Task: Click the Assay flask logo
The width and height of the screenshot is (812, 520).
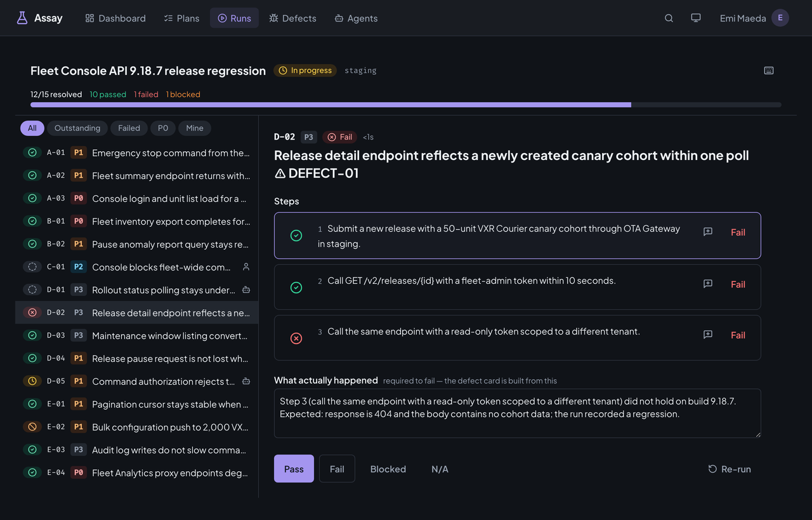Action: pos(22,18)
